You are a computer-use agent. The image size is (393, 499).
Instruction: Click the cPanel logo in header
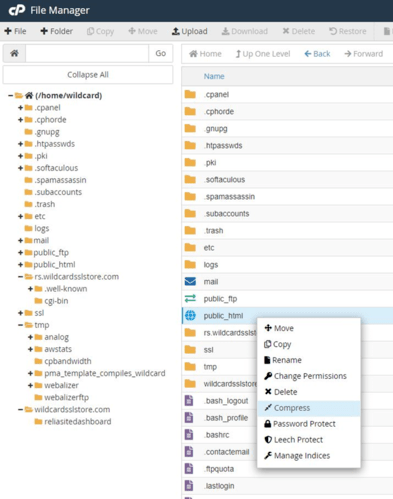[17, 10]
